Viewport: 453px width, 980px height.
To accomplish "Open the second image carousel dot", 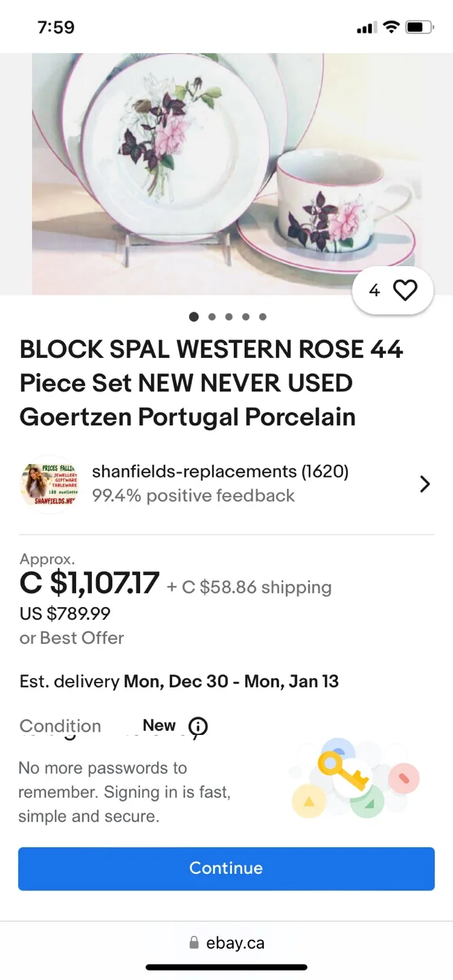I will click(x=211, y=316).
